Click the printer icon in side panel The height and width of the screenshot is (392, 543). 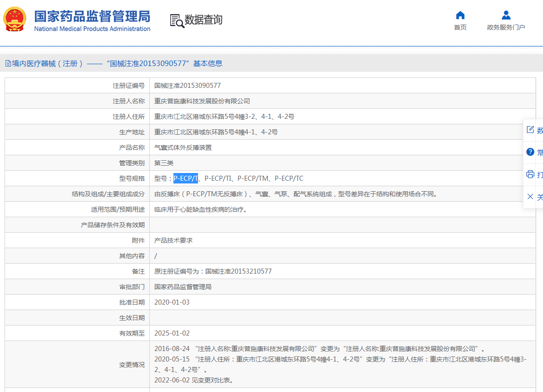point(530,174)
